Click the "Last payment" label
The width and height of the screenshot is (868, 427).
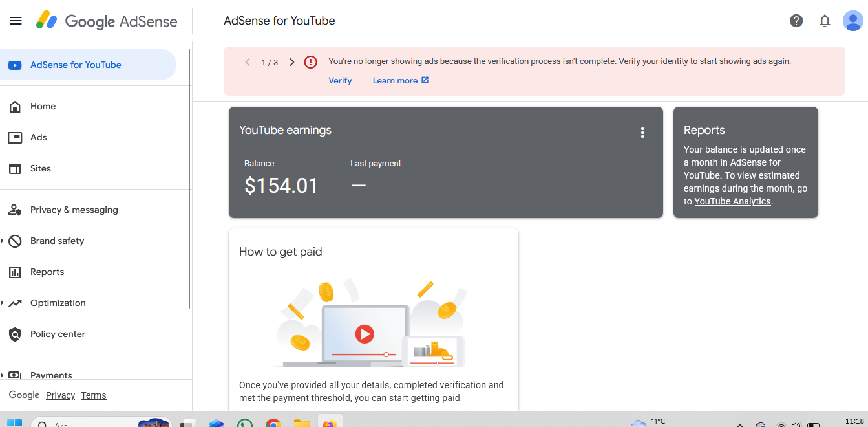coord(376,164)
